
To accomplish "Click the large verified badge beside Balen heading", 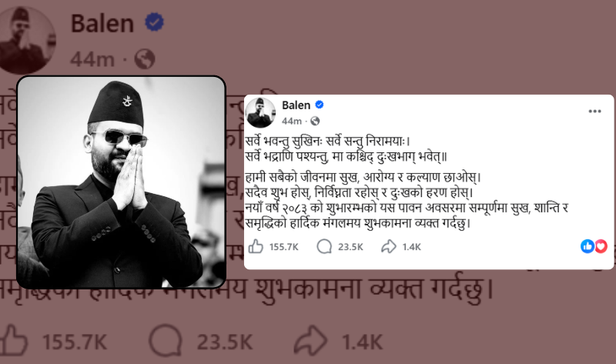I will tap(155, 22).
